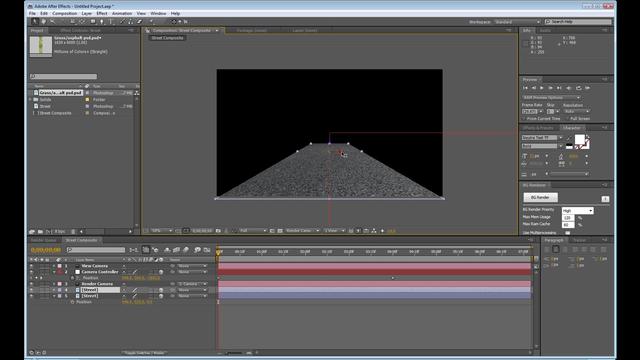Open the RAM Preview Options dropdown
This screenshot has width=640, height=360.
point(551,98)
